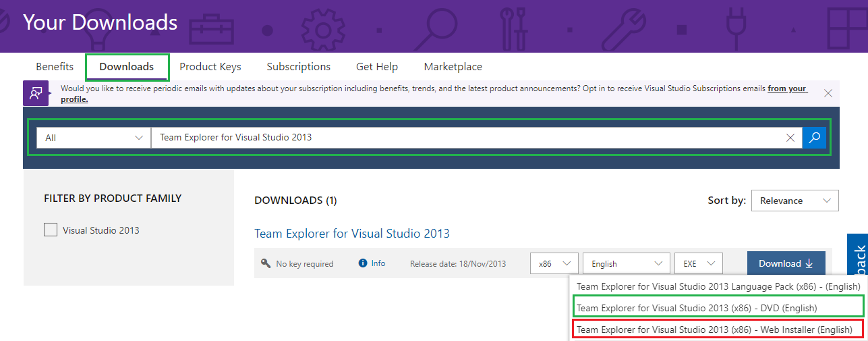The height and width of the screenshot is (341, 868).
Task: Dismiss the email opt-in notification banner
Action: pyautogui.click(x=828, y=93)
